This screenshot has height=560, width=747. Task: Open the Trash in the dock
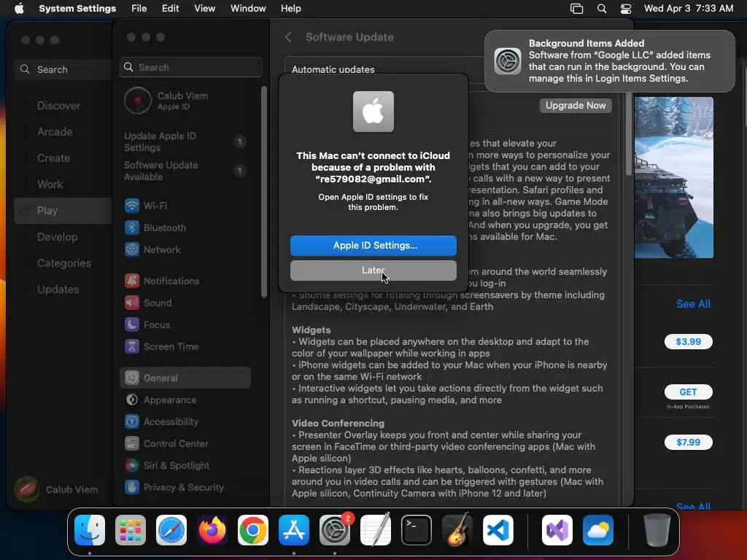coord(657,530)
